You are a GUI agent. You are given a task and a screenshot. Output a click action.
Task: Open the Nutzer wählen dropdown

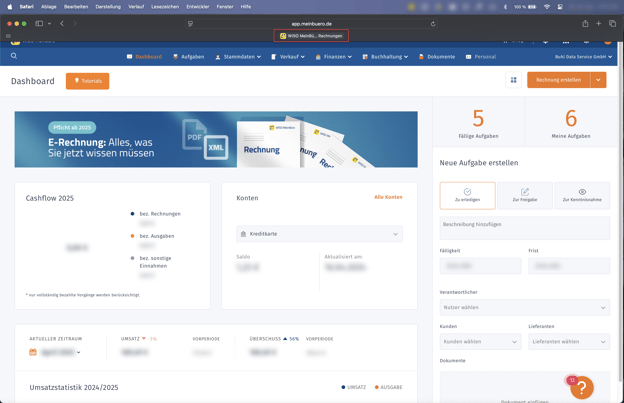tap(524, 307)
